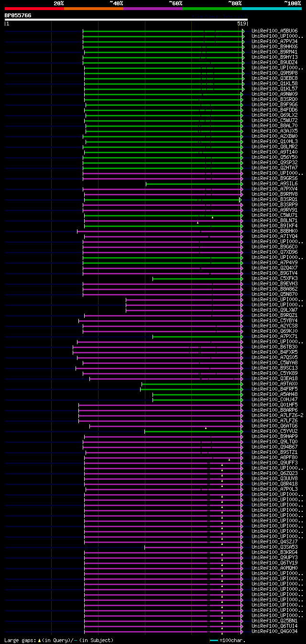Open hit UniRef100_Q6ATG6
The image size is (306, 644).
pos(274,426)
